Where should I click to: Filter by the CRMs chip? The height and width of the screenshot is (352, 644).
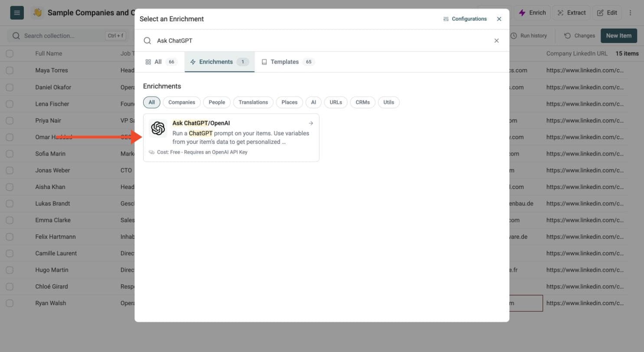point(363,102)
